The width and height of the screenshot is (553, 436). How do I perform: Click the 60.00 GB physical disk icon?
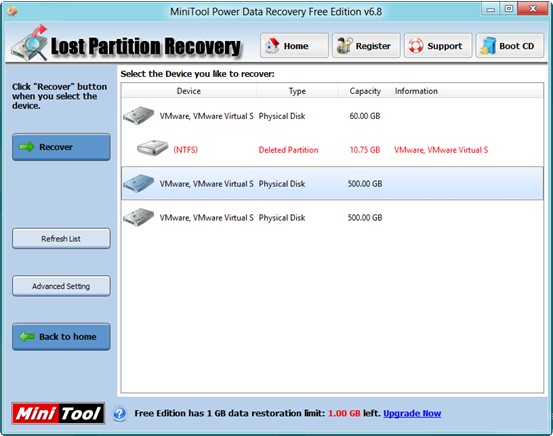point(139,115)
